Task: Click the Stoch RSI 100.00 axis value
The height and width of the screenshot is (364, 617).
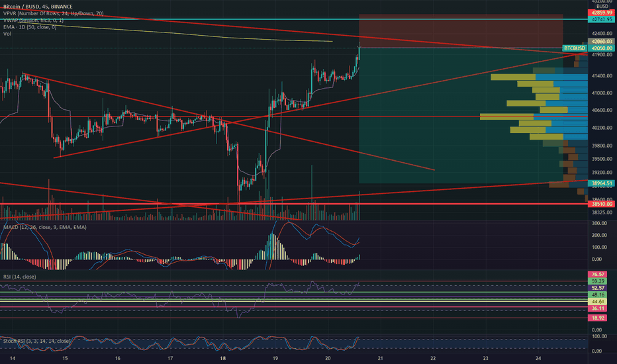Action: pos(599,336)
